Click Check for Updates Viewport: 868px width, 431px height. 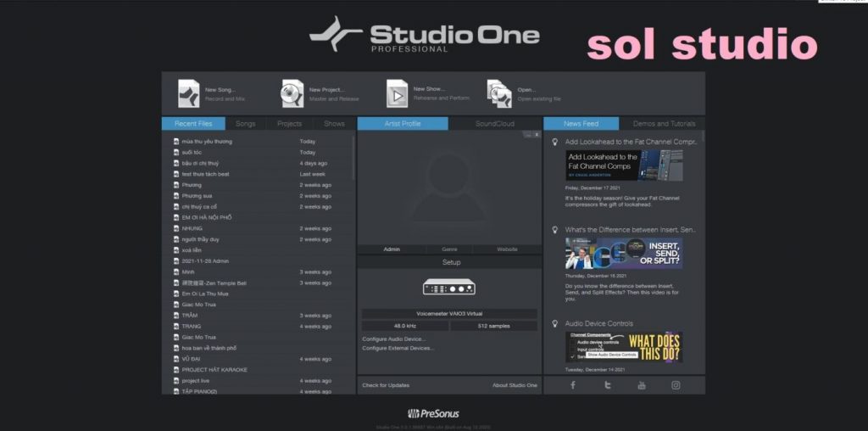(386, 385)
